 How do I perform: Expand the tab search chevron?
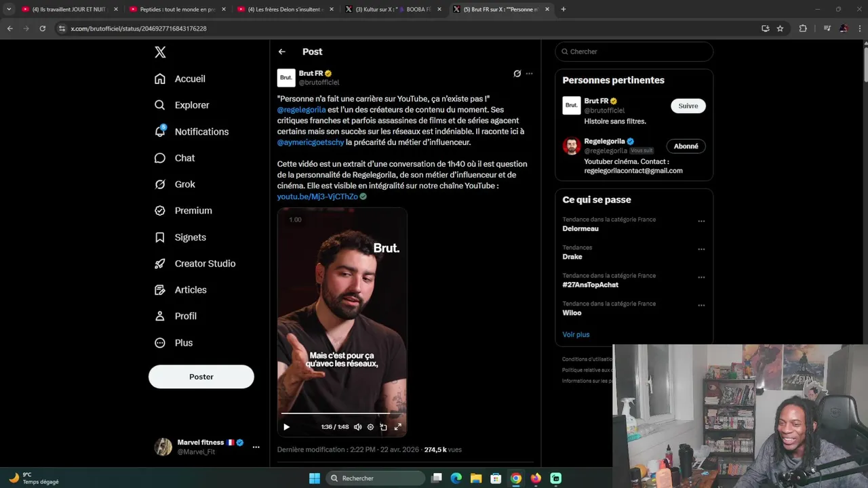click(x=8, y=9)
